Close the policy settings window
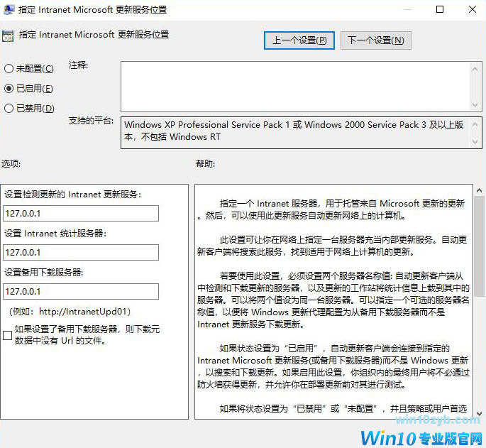This screenshot has width=486, height=448. pyautogui.click(x=473, y=9)
